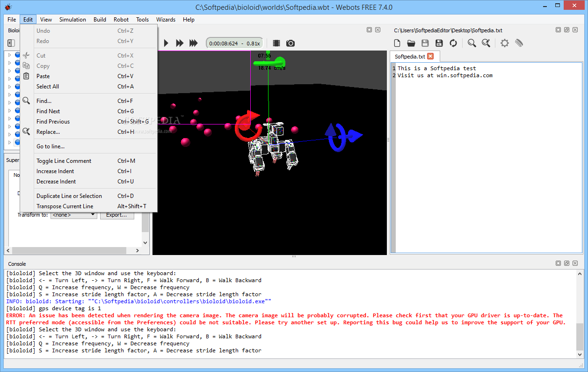Close the Console panel
The width and height of the screenshot is (588, 372).
coord(574,263)
